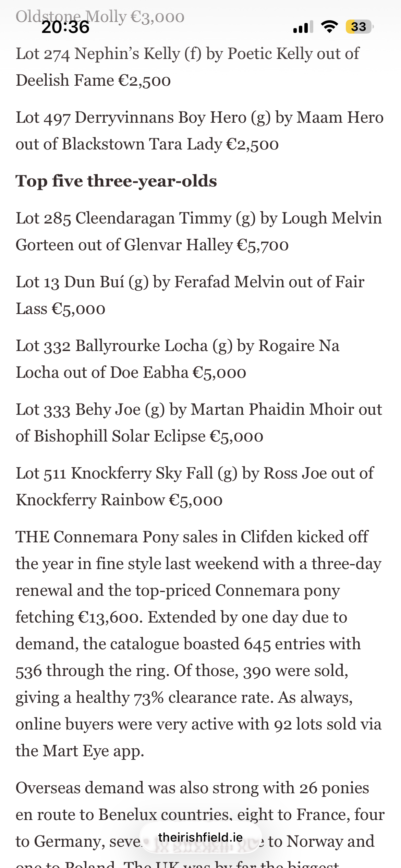Tap the Wi-Fi status icon
The image size is (401, 868).
tap(329, 26)
